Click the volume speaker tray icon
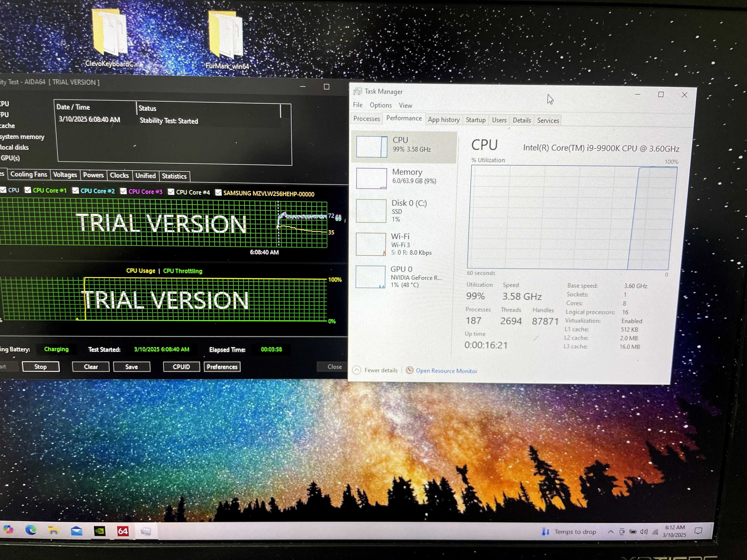 pyautogui.click(x=644, y=532)
